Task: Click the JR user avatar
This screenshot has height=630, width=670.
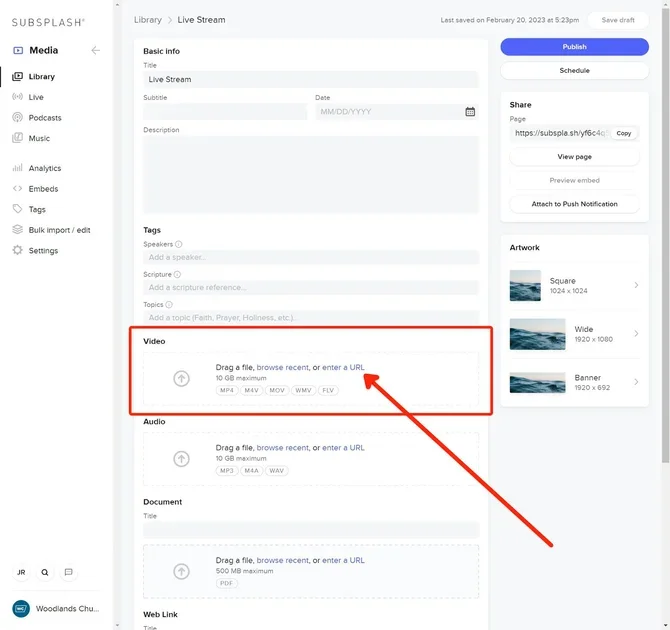Action: click(21, 572)
